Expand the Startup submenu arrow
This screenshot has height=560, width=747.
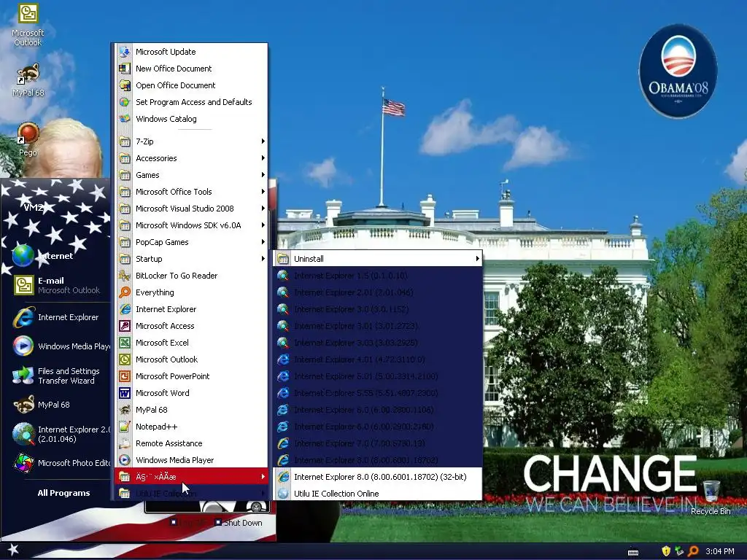click(263, 259)
